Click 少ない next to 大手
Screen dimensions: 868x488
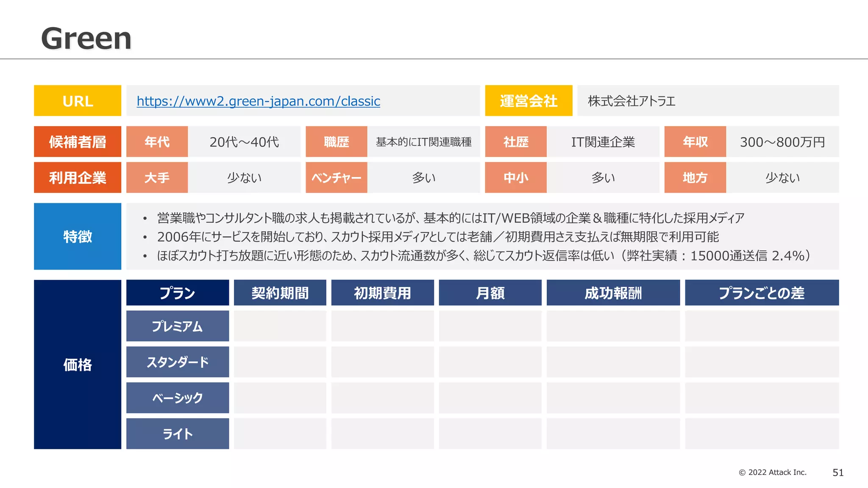(x=244, y=177)
